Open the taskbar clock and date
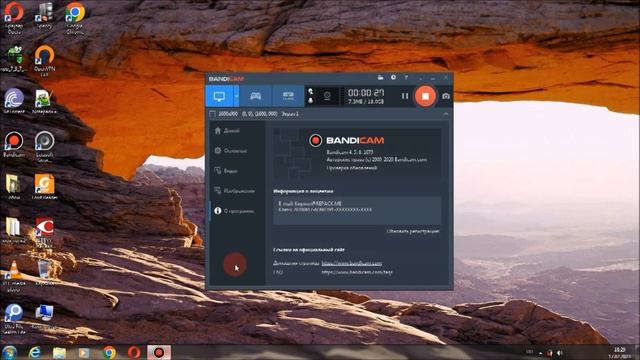This screenshot has height=360, width=640. 620,353
